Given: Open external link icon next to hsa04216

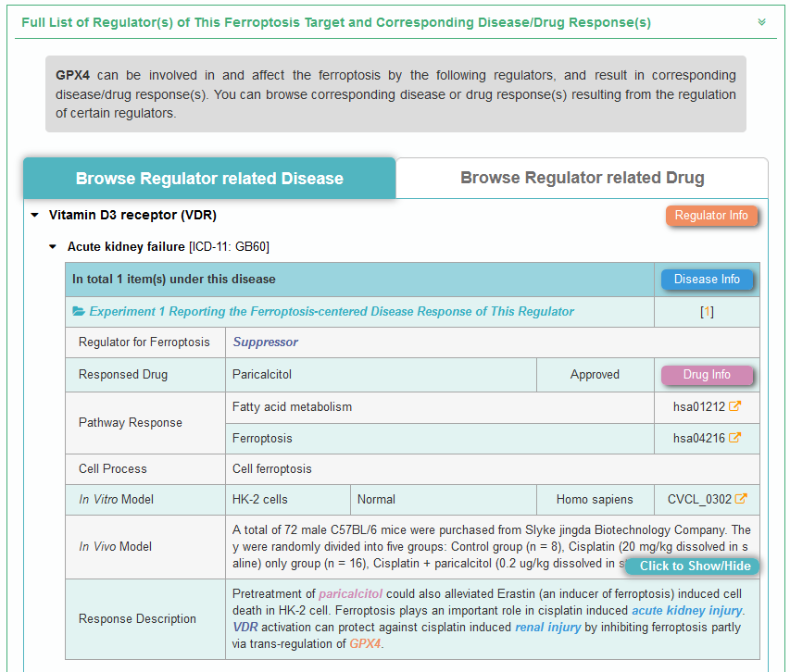Looking at the screenshot, I should click(734, 438).
